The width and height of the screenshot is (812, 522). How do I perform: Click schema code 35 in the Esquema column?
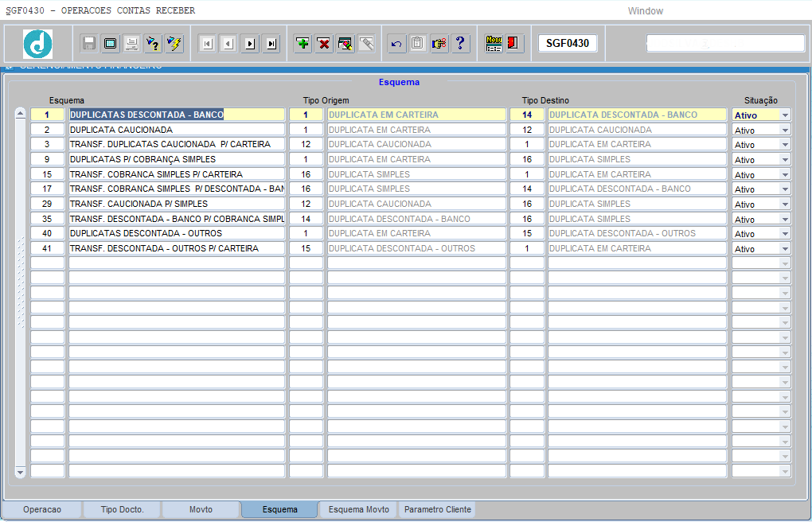[47, 219]
